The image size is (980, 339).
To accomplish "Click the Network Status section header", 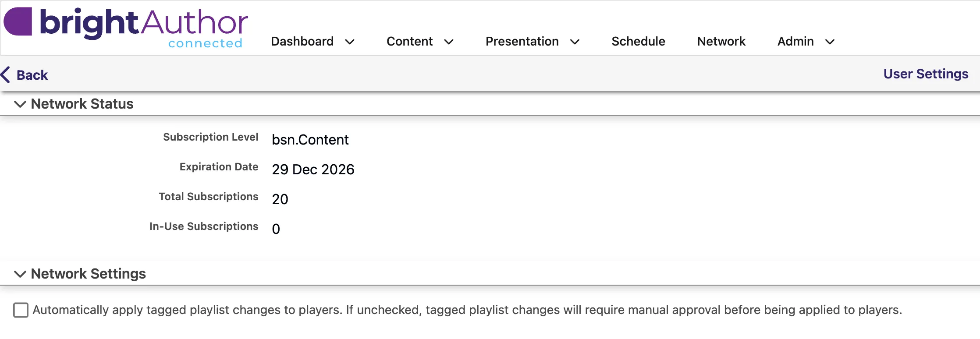I will (82, 104).
